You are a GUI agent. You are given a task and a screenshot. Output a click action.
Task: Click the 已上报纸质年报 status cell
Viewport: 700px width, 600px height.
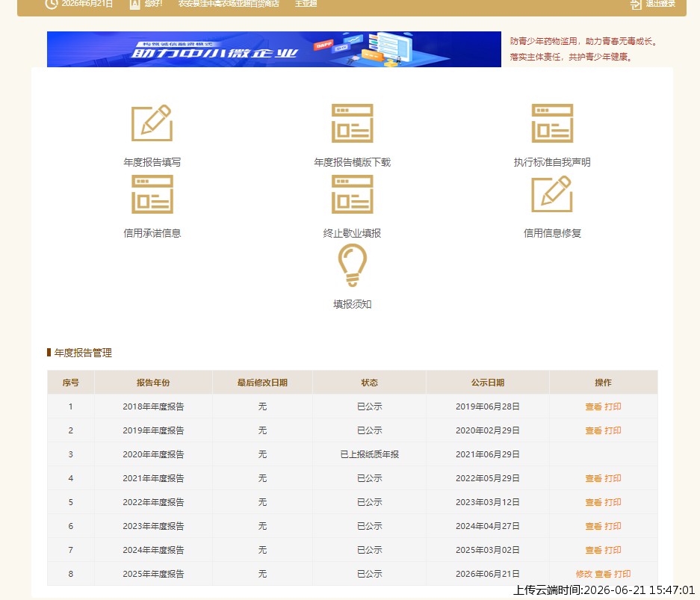click(369, 454)
